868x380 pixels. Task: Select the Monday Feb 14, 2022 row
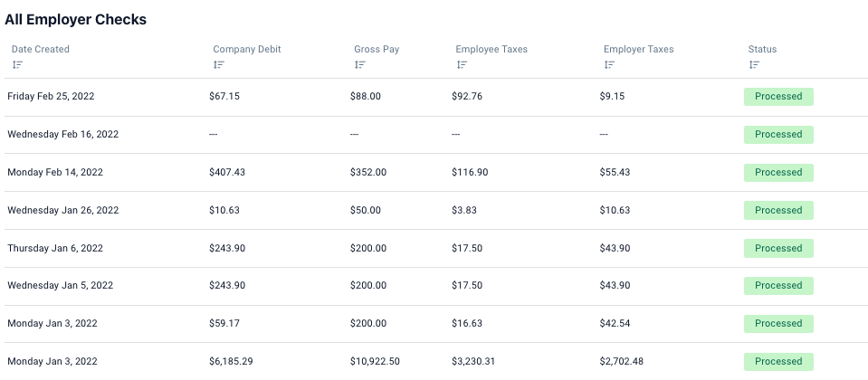point(436,173)
